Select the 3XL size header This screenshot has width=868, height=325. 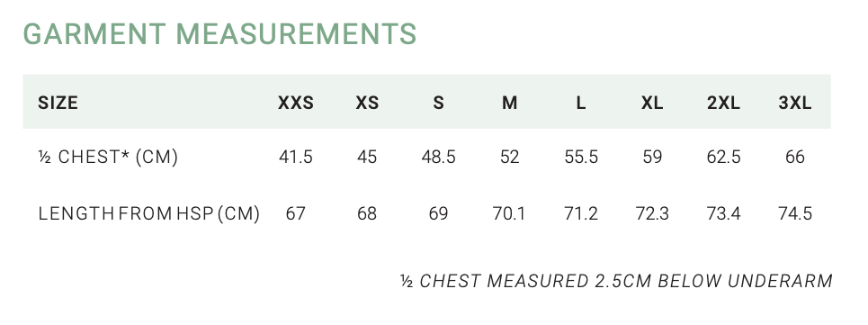(795, 103)
